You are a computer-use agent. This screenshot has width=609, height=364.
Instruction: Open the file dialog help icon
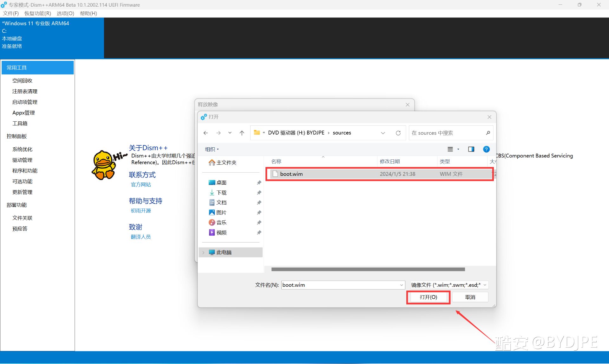pos(486,149)
